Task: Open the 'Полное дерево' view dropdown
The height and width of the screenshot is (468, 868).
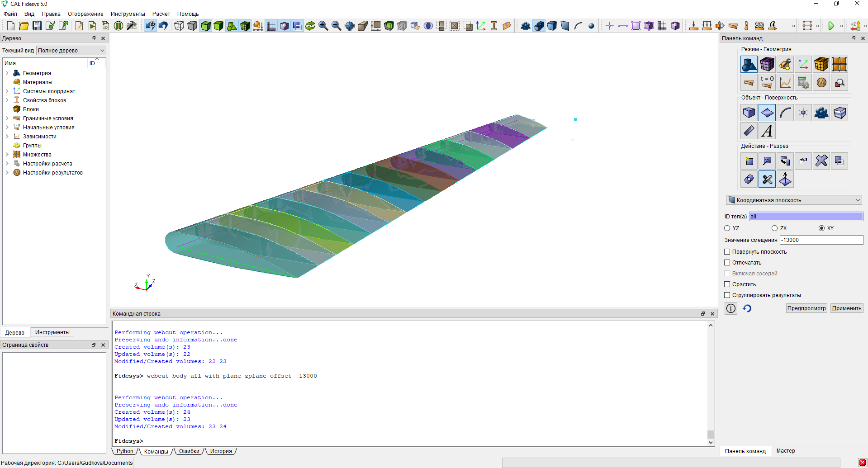Action: pyautogui.click(x=71, y=51)
